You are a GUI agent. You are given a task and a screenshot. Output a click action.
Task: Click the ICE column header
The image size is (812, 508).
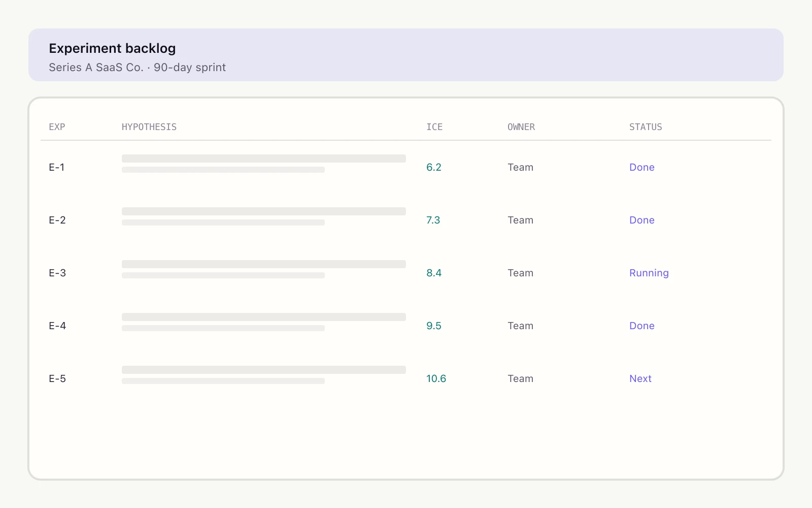point(434,127)
